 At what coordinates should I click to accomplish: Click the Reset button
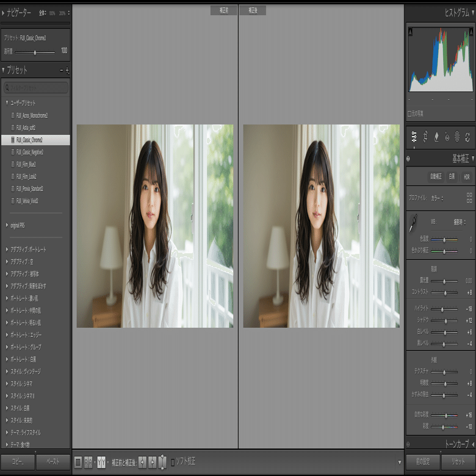click(x=458, y=462)
